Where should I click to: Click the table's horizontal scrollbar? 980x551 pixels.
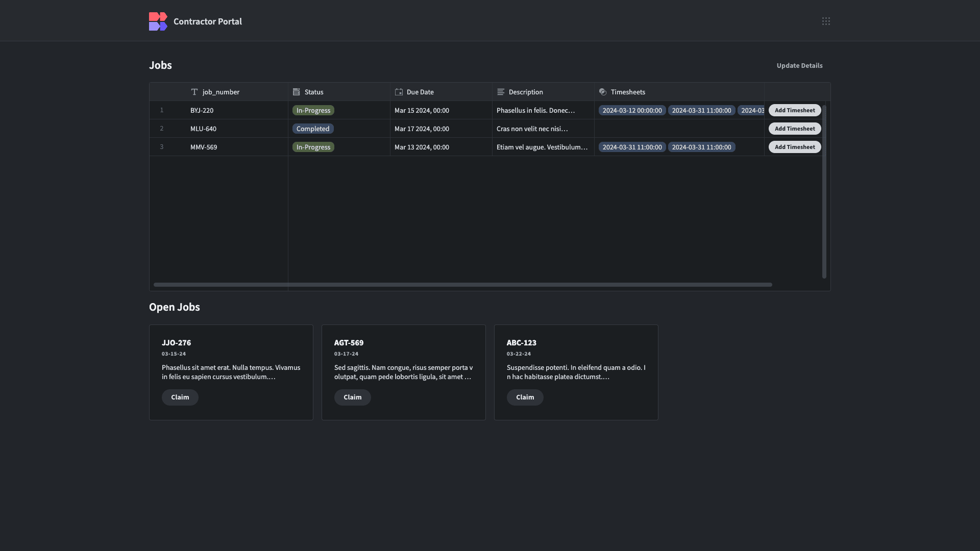462,285
